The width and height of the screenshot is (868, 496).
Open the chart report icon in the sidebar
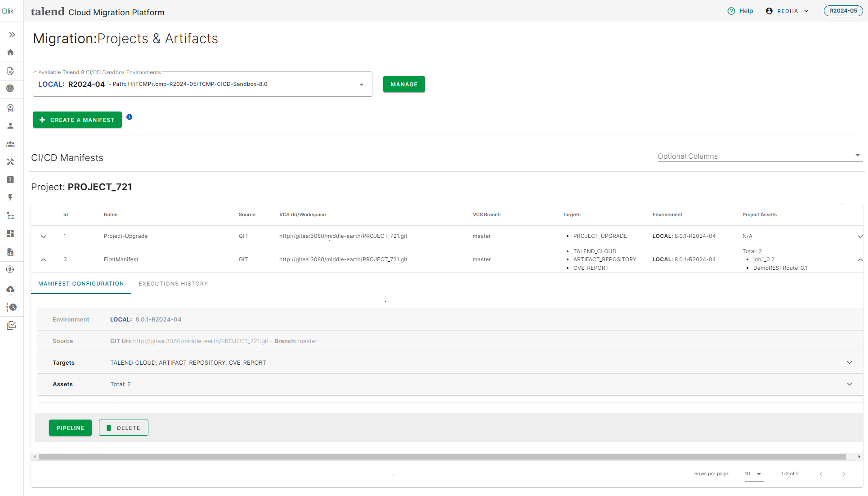click(10, 252)
